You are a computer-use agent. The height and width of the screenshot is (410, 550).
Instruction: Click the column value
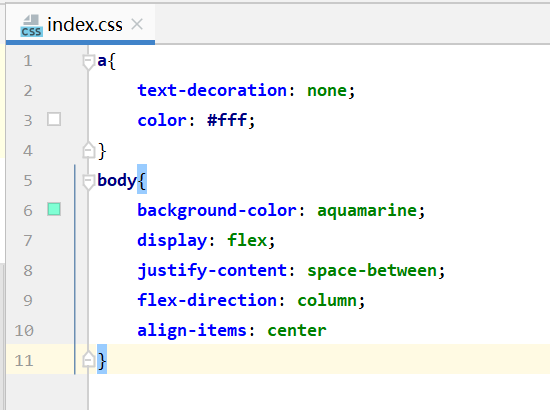pyautogui.click(x=327, y=301)
